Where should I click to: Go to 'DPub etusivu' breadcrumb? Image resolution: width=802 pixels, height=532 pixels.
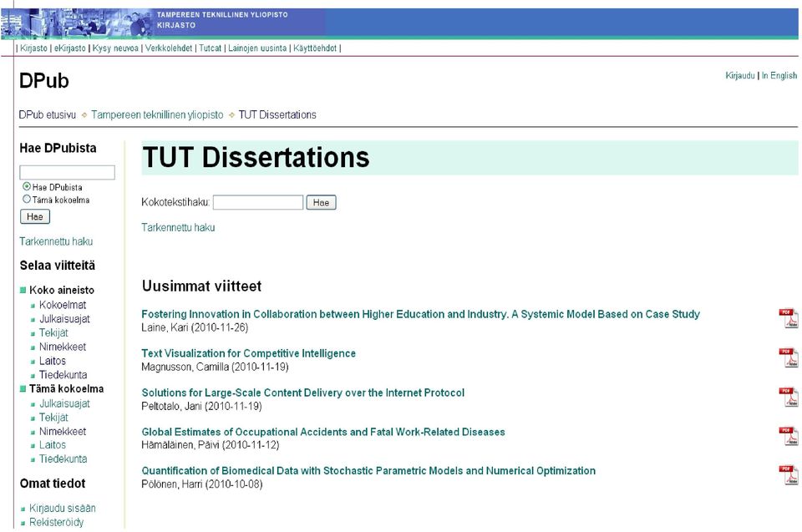[48, 114]
